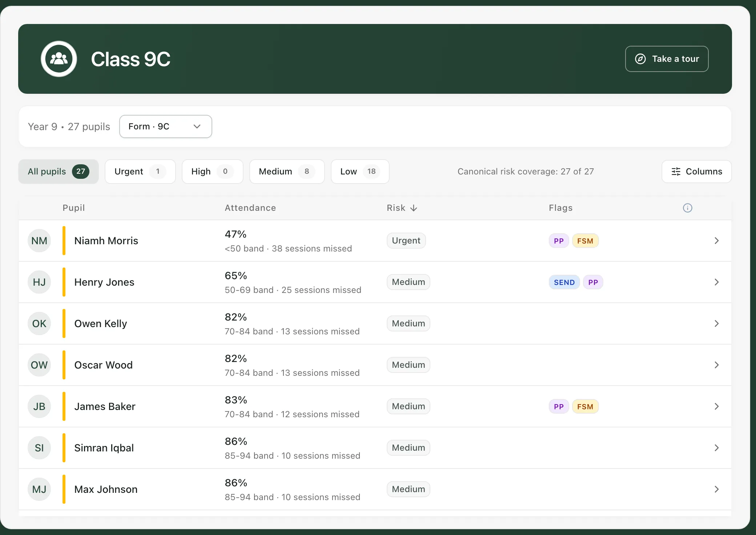
Task: Sort by the Attendance column header
Action: point(250,208)
